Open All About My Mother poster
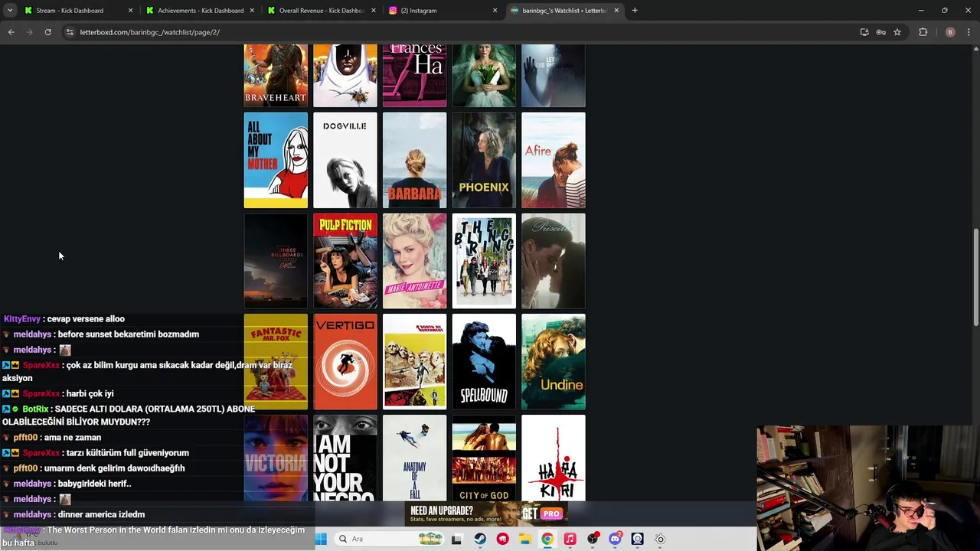Image resolution: width=980 pixels, height=551 pixels. point(276,161)
